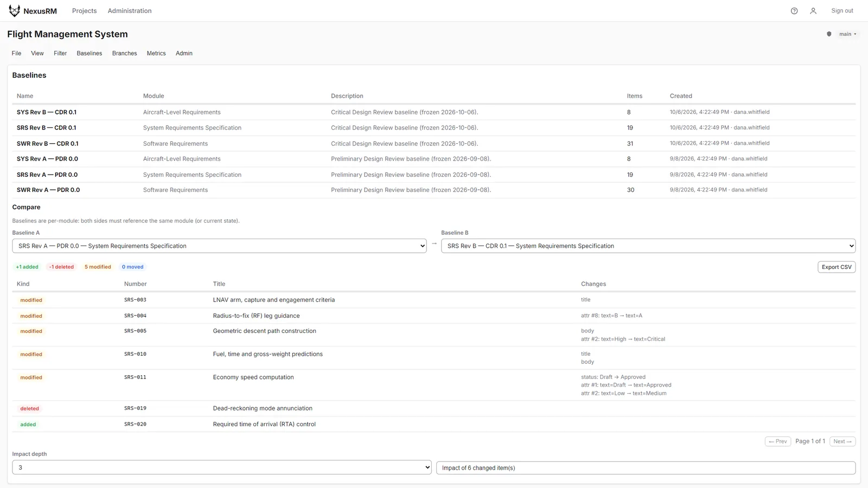The height and width of the screenshot is (488, 868).
Task: Click the Impact of 6 changed item(s) field
Action: [x=646, y=468]
